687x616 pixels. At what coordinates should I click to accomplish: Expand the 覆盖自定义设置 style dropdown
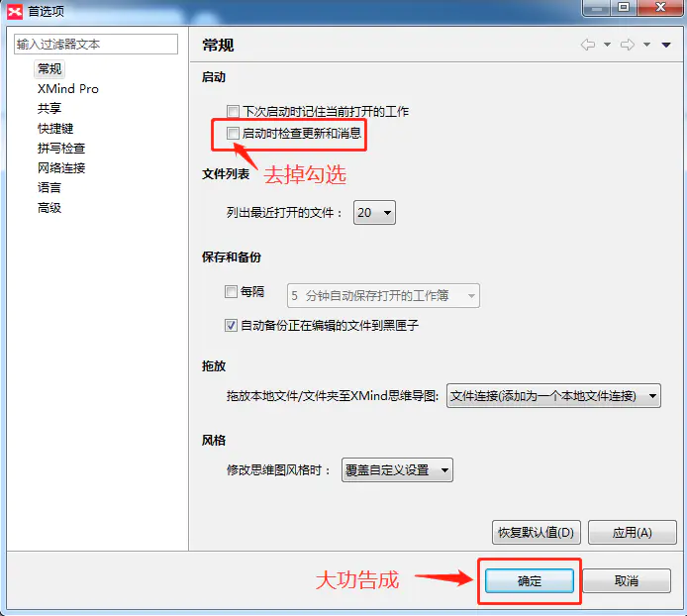coord(397,470)
